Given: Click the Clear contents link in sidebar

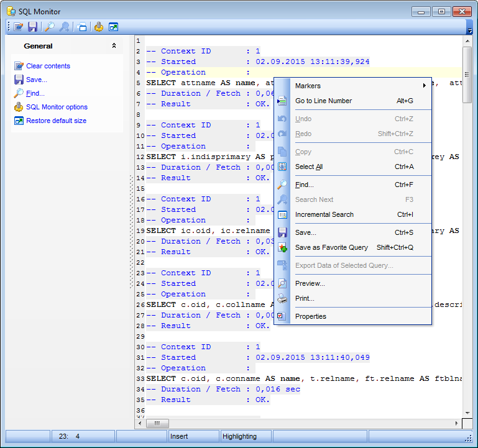Looking at the screenshot, I should coord(48,66).
